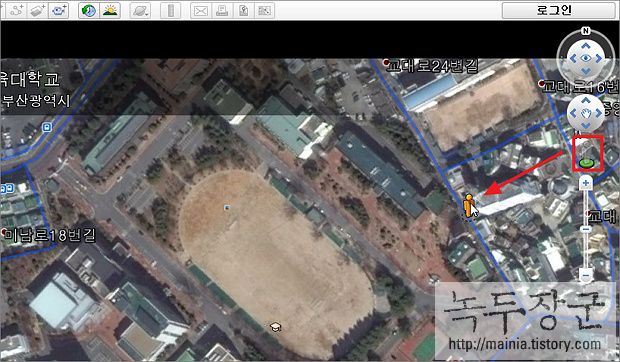Screen dimensions: 620x362
Task: Click the orange pegman on the map
Action: [x=469, y=206]
